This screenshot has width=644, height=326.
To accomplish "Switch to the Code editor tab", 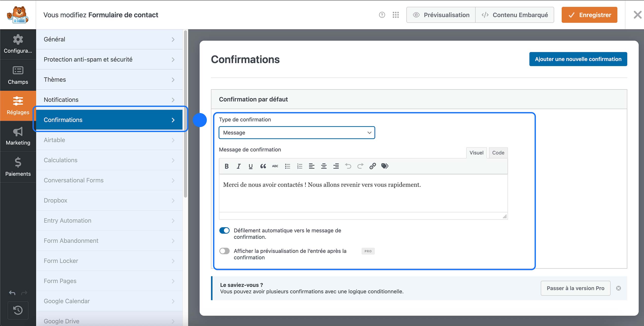I will 498,153.
